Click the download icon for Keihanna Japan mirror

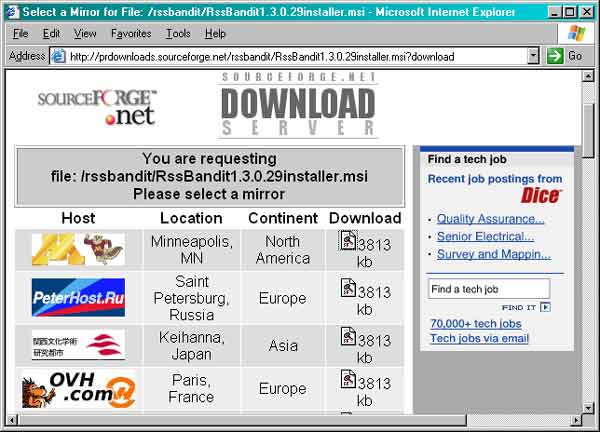348,336
